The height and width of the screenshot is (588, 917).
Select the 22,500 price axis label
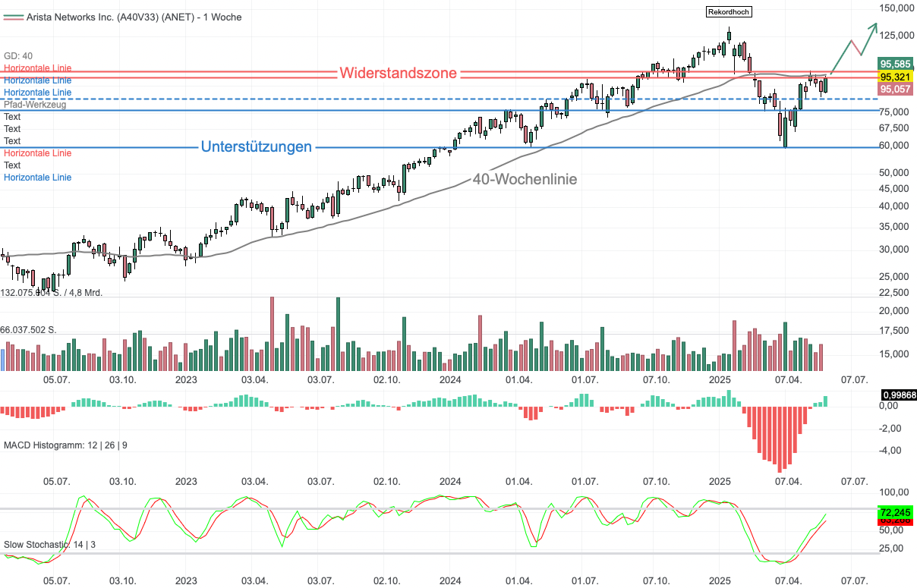893,293
